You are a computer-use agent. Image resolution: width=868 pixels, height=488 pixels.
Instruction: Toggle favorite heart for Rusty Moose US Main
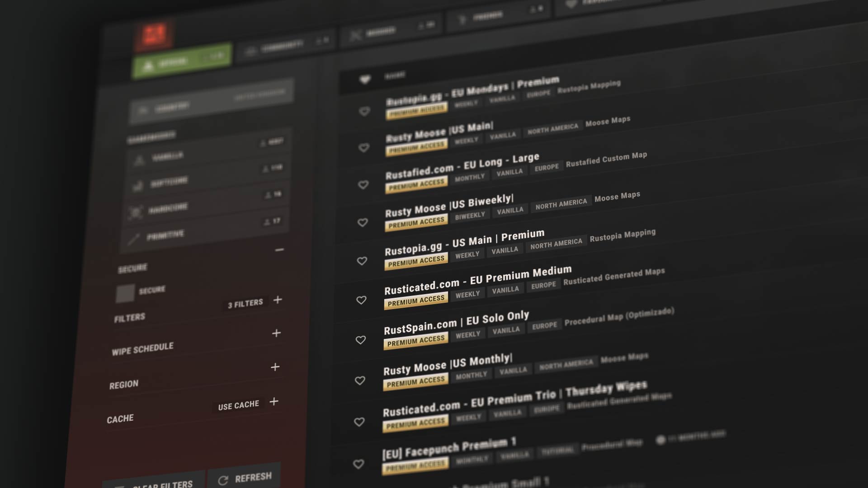coord(364,148)
